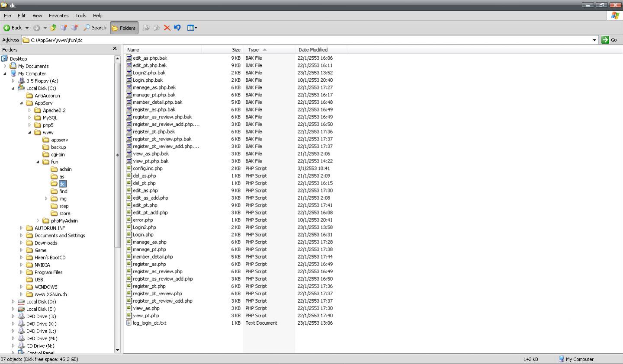
Task: Open the Forward history dropdown arrow
Action: point(45,28)
